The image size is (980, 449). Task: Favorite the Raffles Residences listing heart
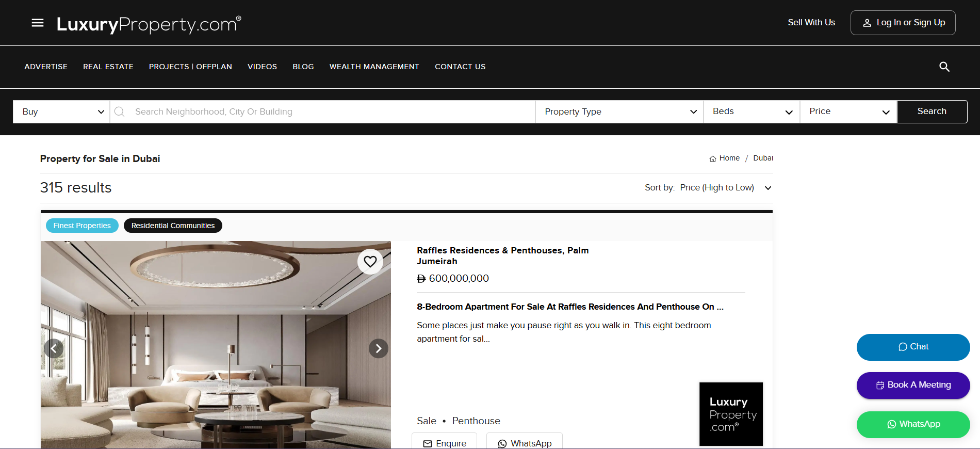coord(370,262)
